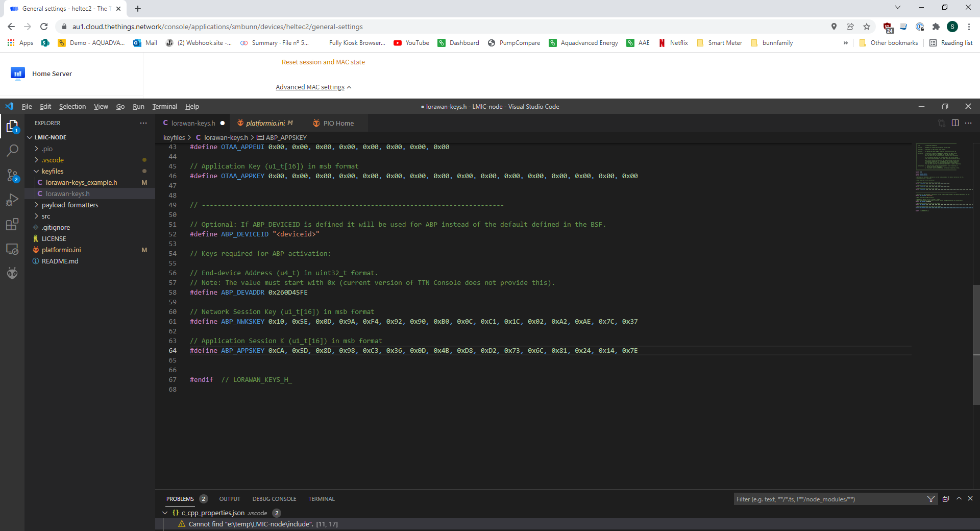Open Reading list
This screenshot has width=980, height=531.
click(951, 43)
